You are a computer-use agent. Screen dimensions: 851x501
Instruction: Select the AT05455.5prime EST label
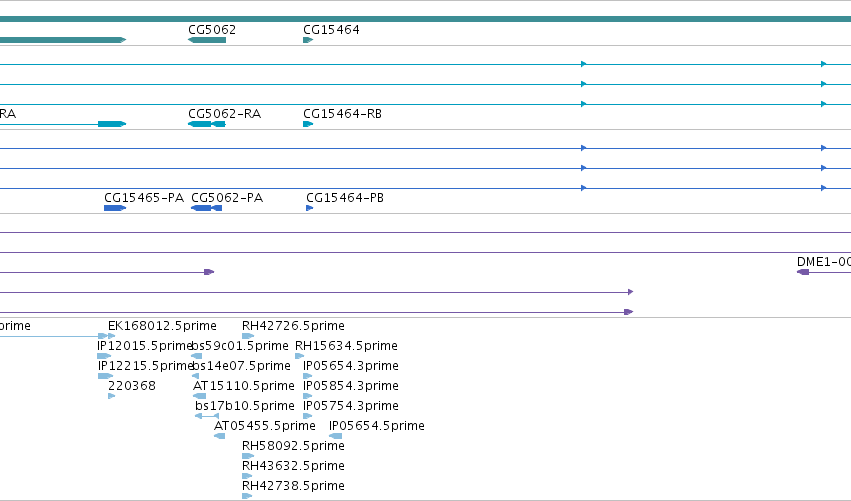pyautogui.click(x=265, y=426)
